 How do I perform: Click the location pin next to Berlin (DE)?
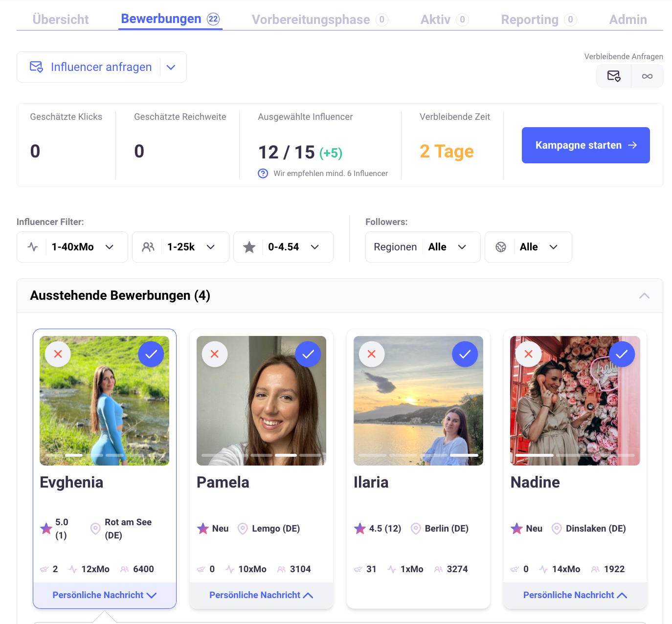pyautogui.click(x=416, y=529)
